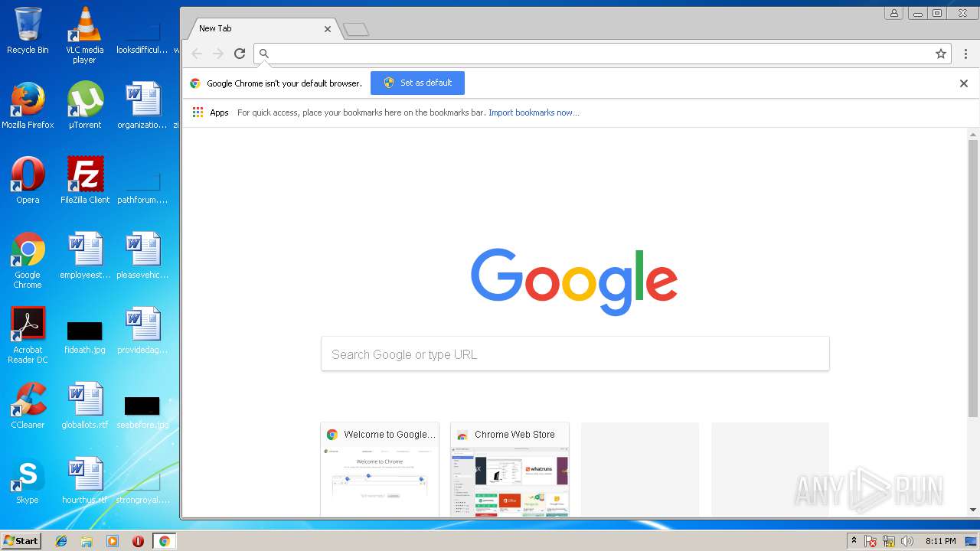
Task: Select the globallots.rtf document icon
Action: (x=85, y=406)
